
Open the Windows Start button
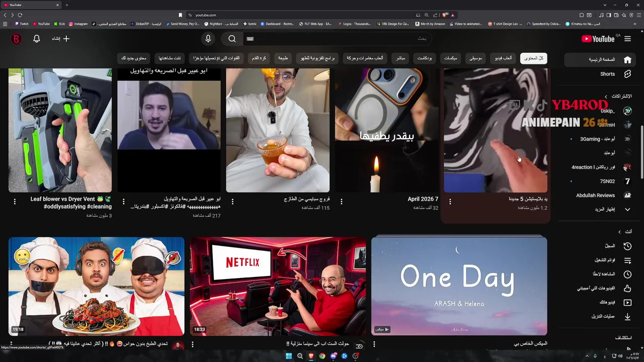pos(289,356)
